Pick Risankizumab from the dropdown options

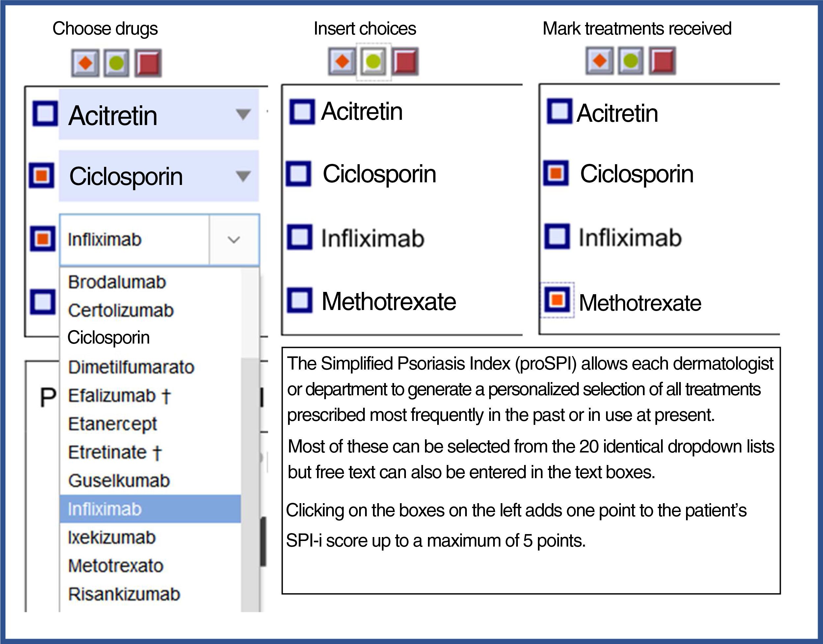coord(124,594)
